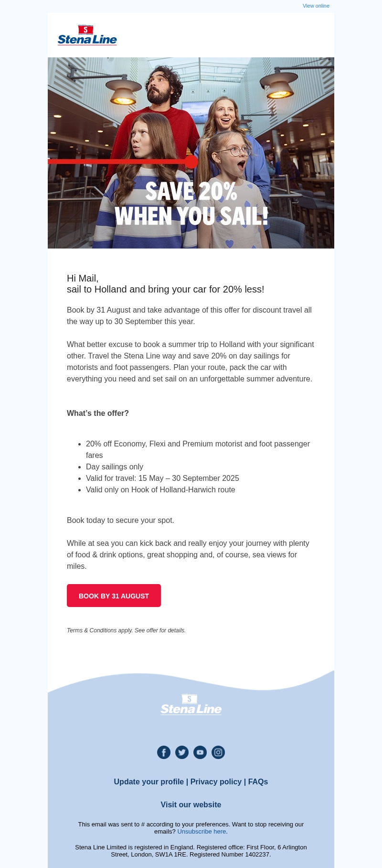382x868 pixels.
Task: Open the Update your profile link
Action: point(149,782)
